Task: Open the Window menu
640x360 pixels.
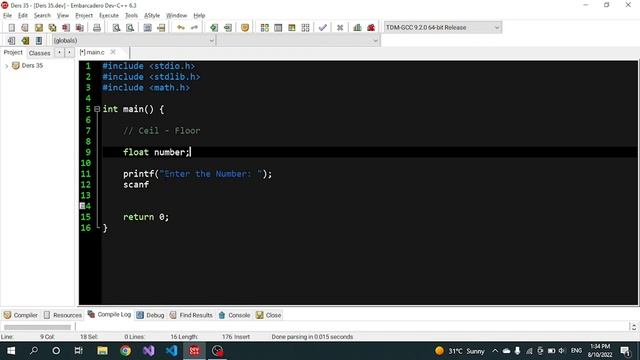Action: click(176, 16)
